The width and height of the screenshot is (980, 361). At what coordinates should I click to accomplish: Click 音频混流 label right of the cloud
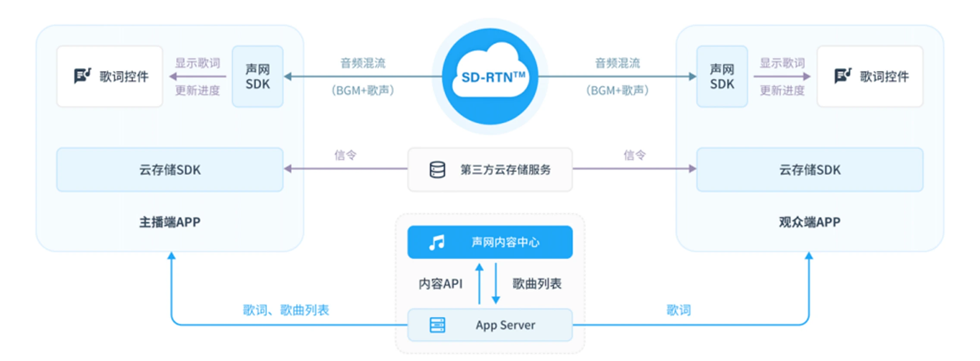618,63
